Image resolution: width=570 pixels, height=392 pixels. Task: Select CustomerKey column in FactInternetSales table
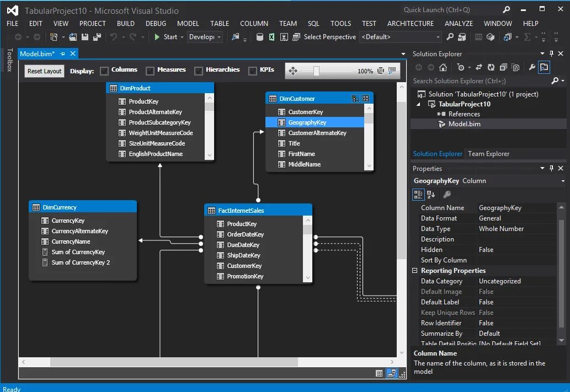coord(244,266)
